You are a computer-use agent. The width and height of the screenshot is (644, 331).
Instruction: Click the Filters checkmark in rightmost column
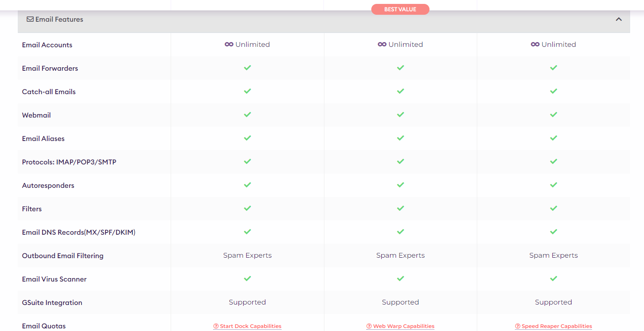click(553, 208)
